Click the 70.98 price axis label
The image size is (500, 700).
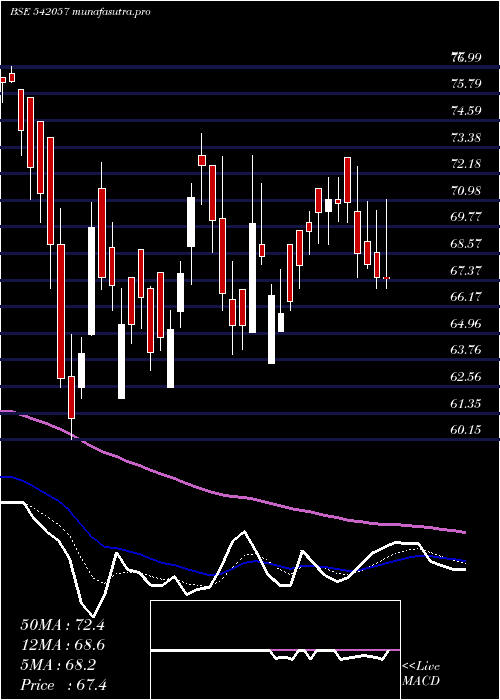pos(466,190)
